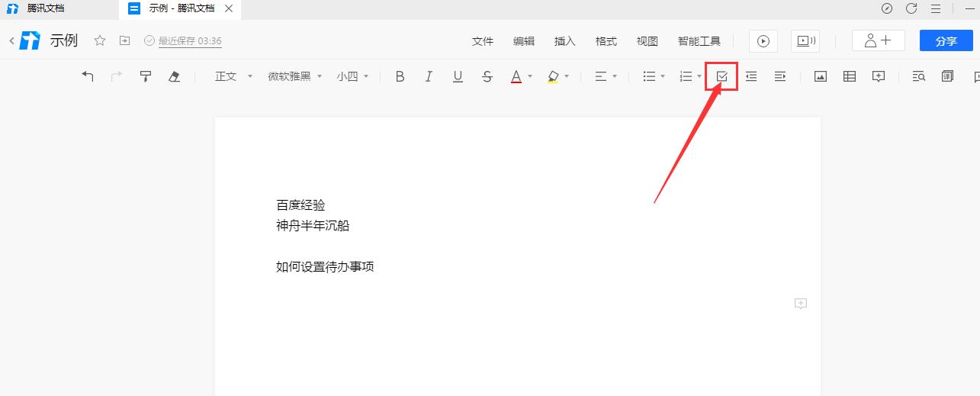The image size is (980, 396).
Task: Open the 格式 menu
Action: click(606, 41)
